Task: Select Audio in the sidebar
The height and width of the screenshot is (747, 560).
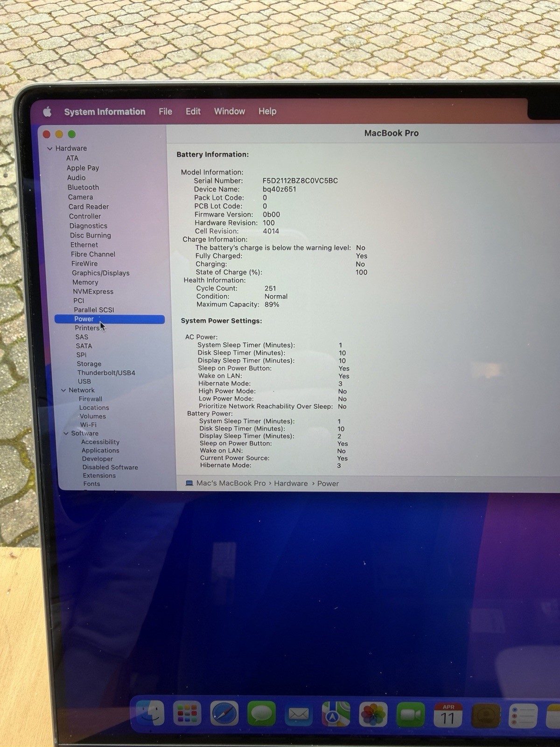Action: 76,177
